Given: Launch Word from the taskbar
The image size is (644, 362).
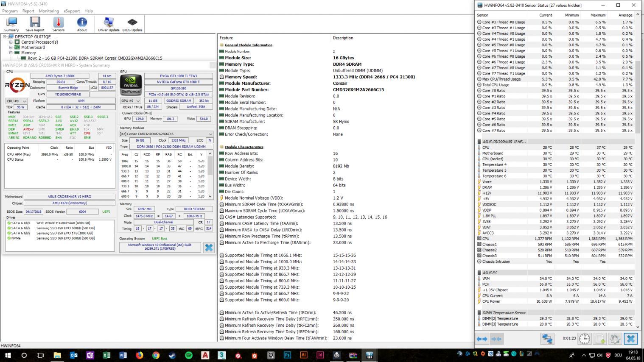Looking at the screenshot, I should point(123,355).
